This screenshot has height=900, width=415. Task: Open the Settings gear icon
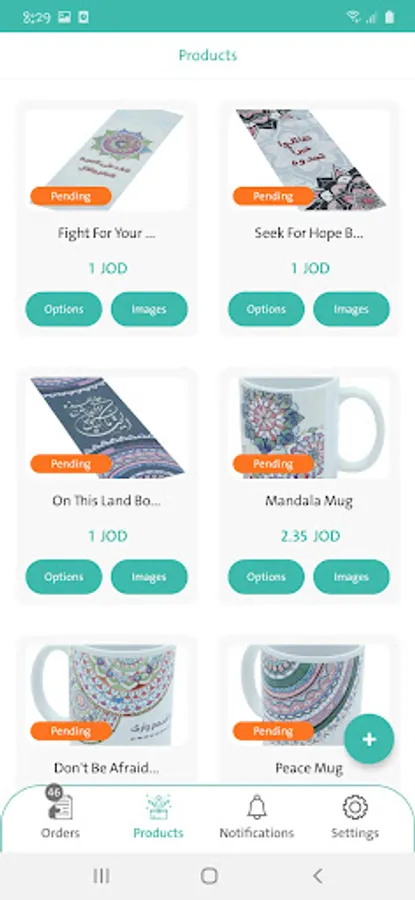coord(355,807)
